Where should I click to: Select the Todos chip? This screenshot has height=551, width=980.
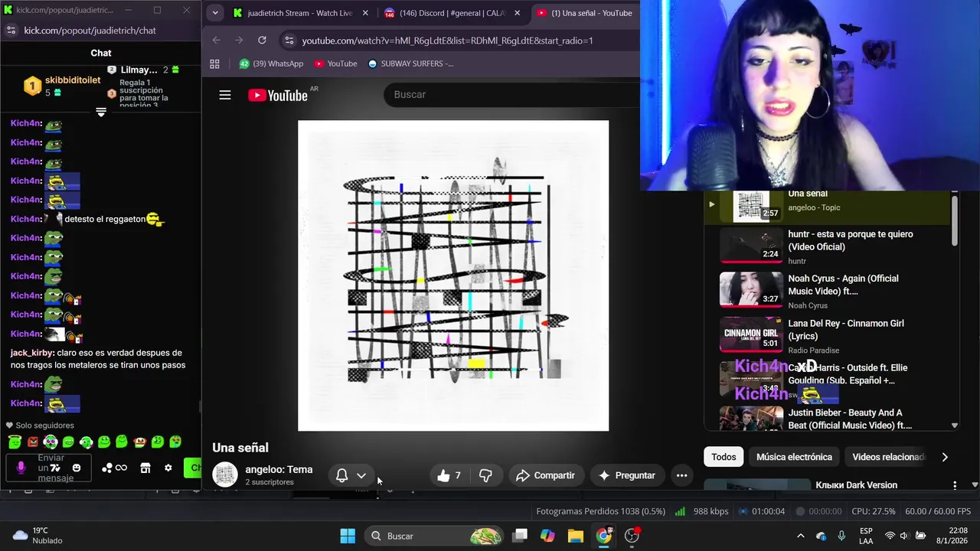pos(724,457)
